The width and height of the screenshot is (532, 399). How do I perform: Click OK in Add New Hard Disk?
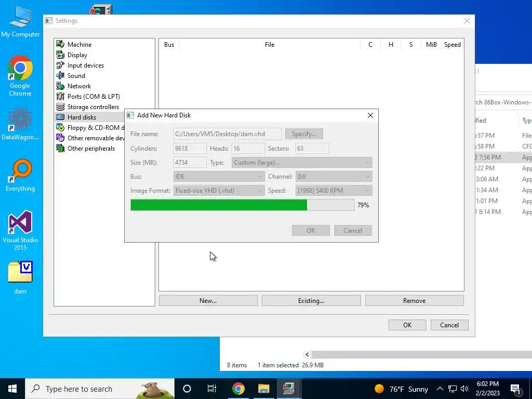click(311, 230)
